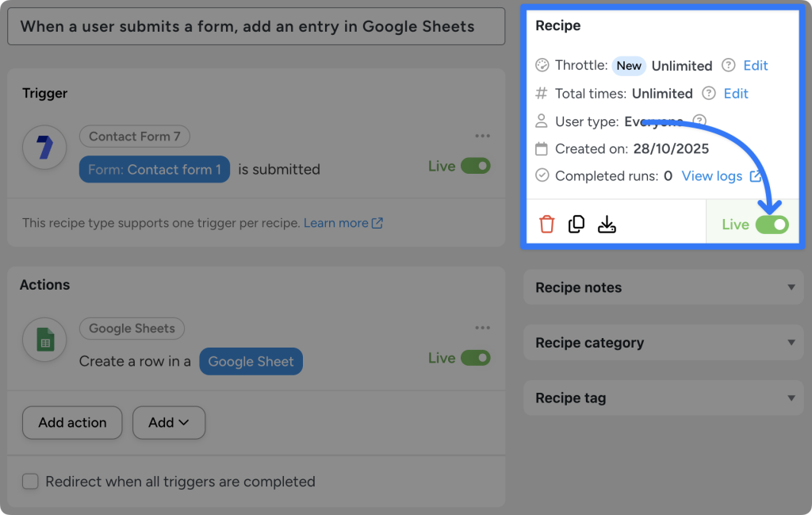Click the Add action button

click(x=71, y=422)
